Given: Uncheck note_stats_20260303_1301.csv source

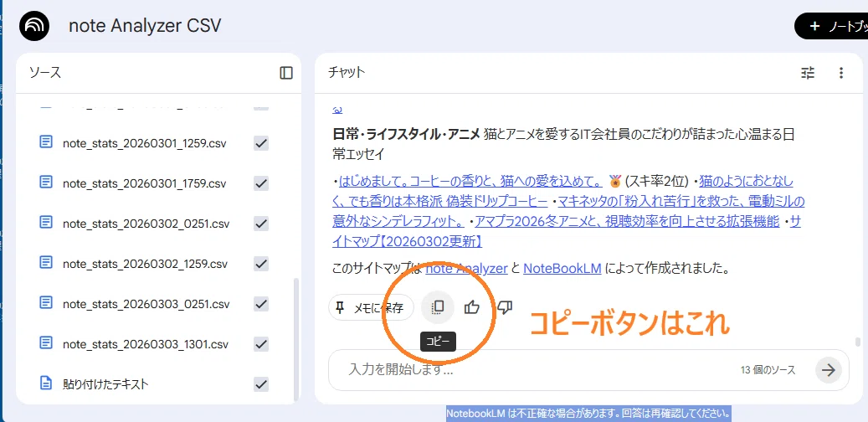Looking at the screenshot, I should click(x=261, y=344).
